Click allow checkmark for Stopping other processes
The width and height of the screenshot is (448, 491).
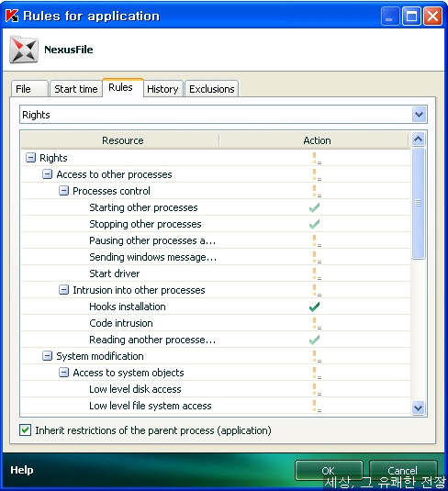coord(314,224)
